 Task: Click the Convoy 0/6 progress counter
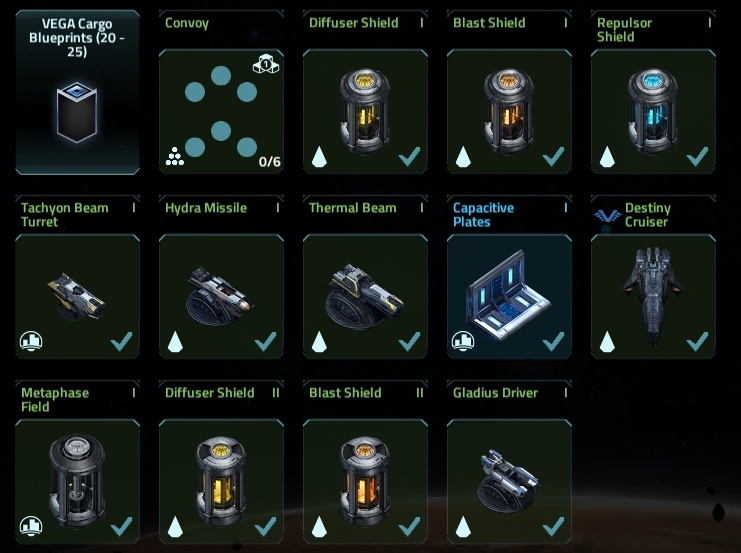(269, 162)
